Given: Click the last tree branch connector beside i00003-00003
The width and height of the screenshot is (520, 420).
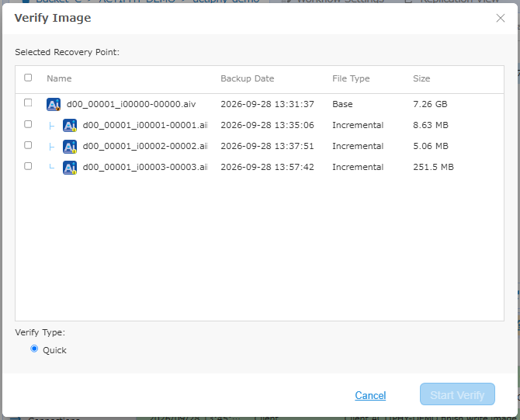Looking at the screenshot, I should coord(51,167).
